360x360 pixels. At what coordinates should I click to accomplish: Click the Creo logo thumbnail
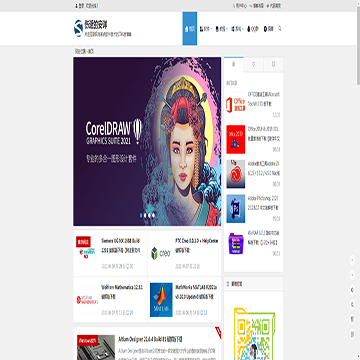coord(161,253)
